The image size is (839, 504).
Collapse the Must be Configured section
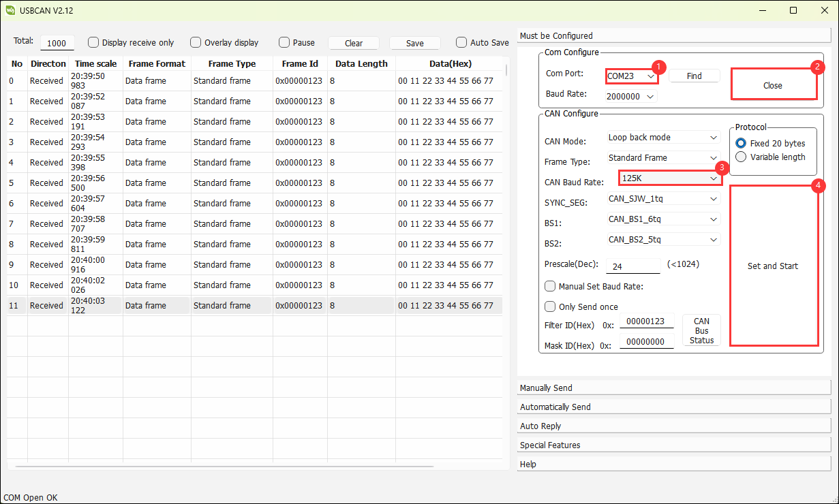[675, 35]
